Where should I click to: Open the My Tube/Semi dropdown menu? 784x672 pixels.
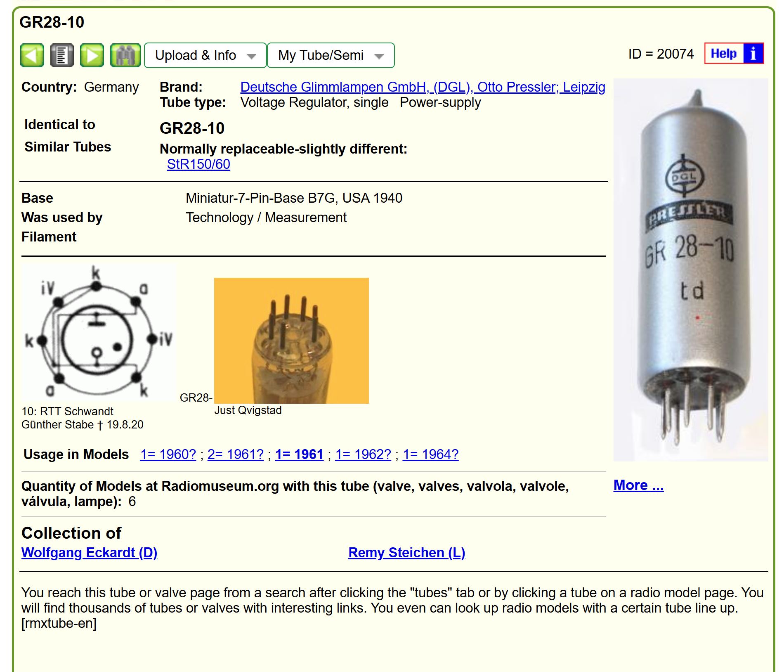[331, 55]
